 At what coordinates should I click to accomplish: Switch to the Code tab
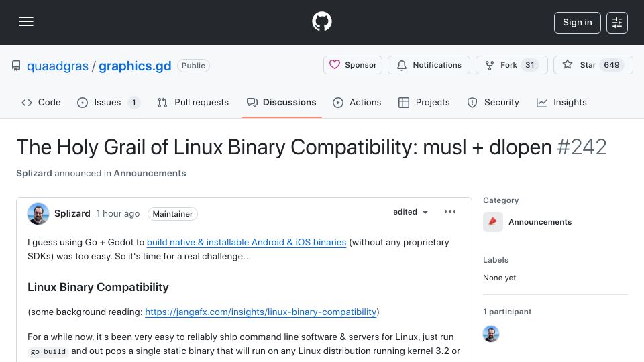pos(41,102)
